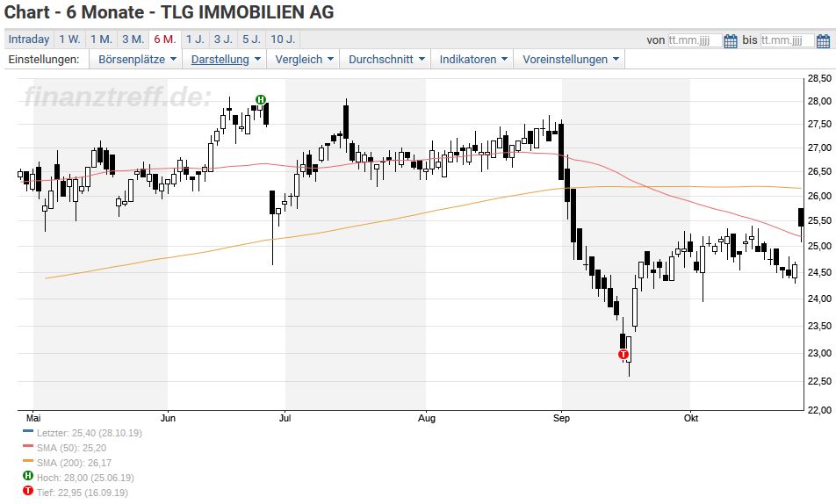Select the 10 J. time range tab

283,40
